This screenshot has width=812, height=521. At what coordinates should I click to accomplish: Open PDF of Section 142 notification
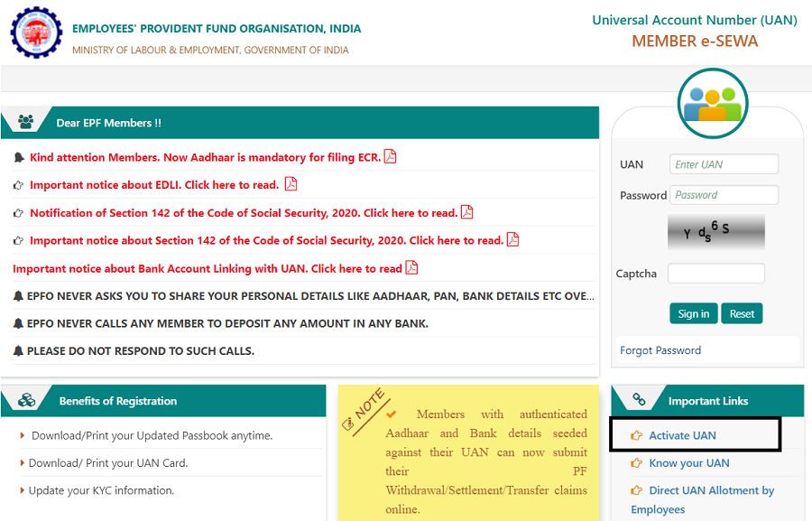[466, 212]
